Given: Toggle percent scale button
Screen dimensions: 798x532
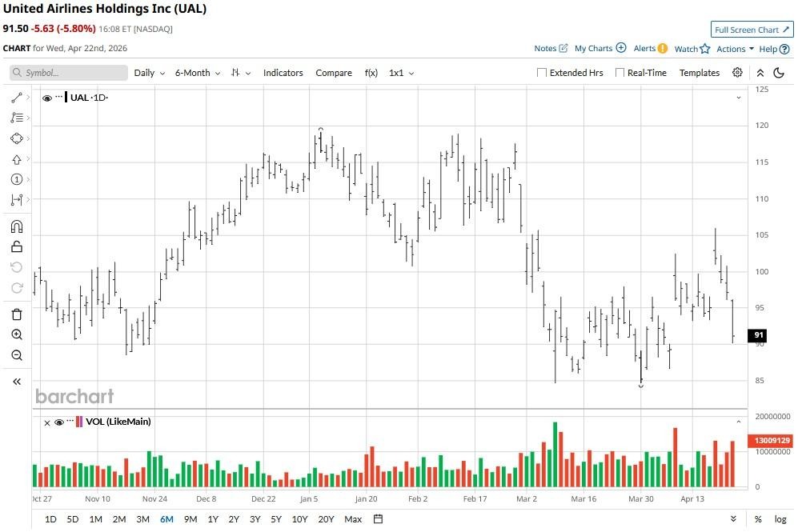Looking at the screenshot, I should pos(758,518).
